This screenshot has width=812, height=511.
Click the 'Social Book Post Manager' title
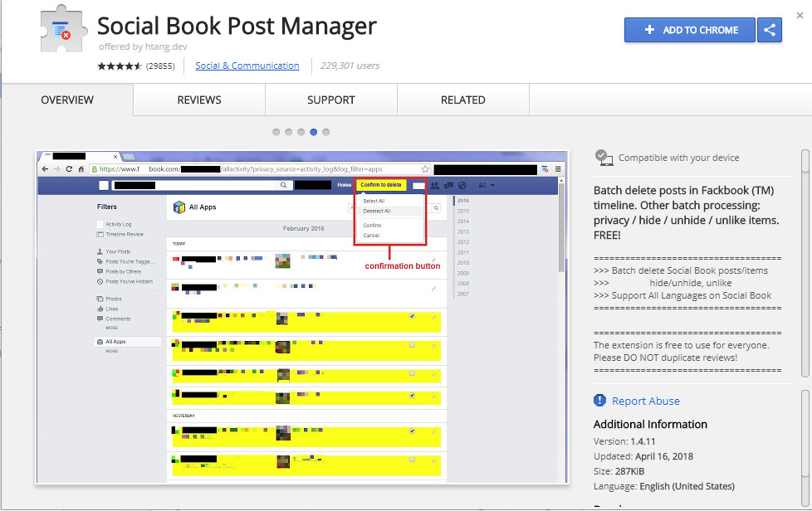click(x=237, y=26)
